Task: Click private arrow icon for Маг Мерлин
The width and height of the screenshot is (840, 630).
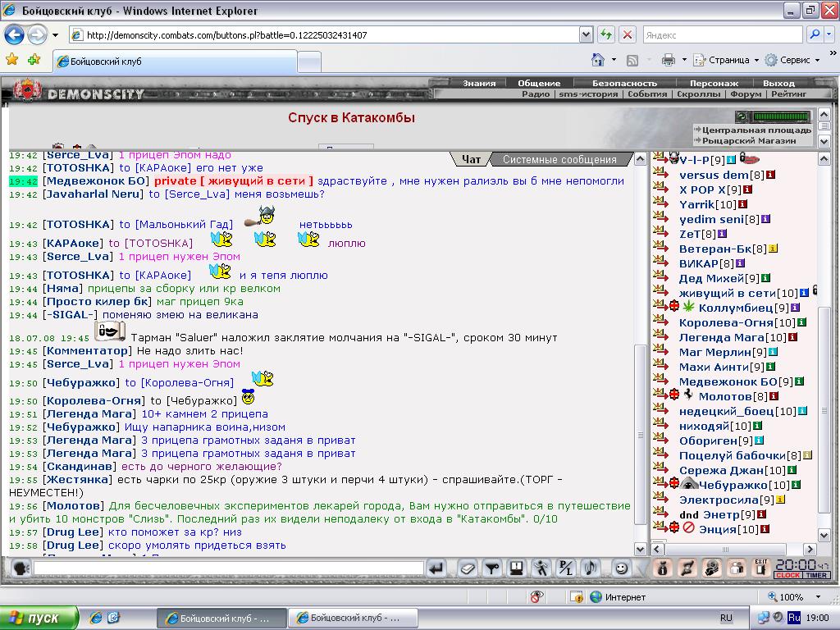Action: (660, 350)
